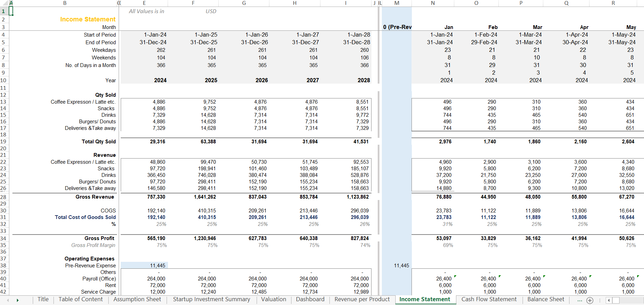The image size is (644, 305).
Task: Click May Gross Revenue 67,270
Action: (627, 197)
